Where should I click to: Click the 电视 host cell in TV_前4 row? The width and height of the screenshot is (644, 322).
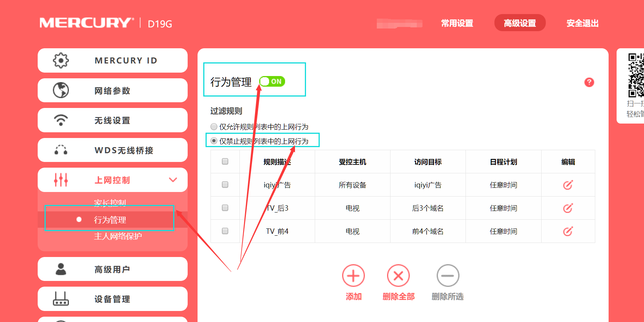point(352,232)
